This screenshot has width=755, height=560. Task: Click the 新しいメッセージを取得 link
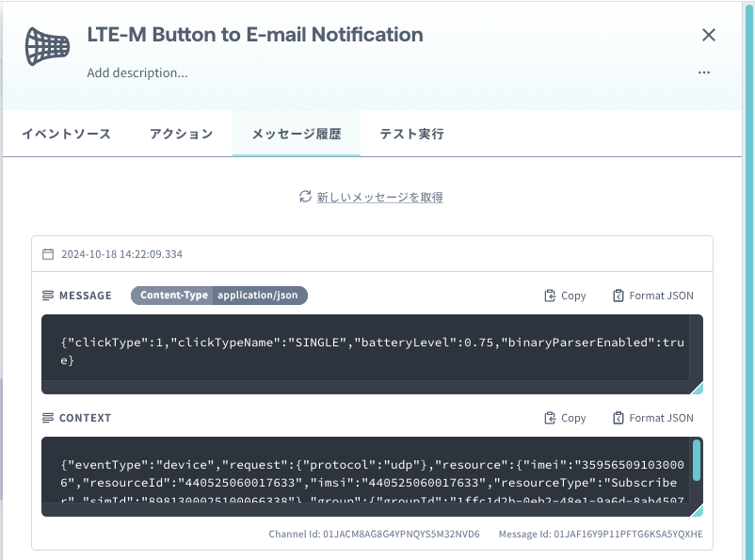click(380, 197)
